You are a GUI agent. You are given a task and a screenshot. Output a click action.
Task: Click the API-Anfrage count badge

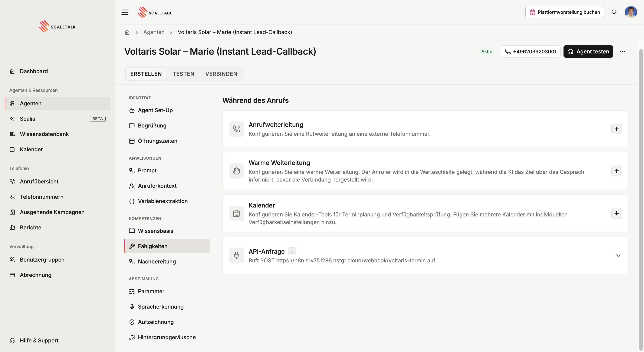click(x=292, y=251)
